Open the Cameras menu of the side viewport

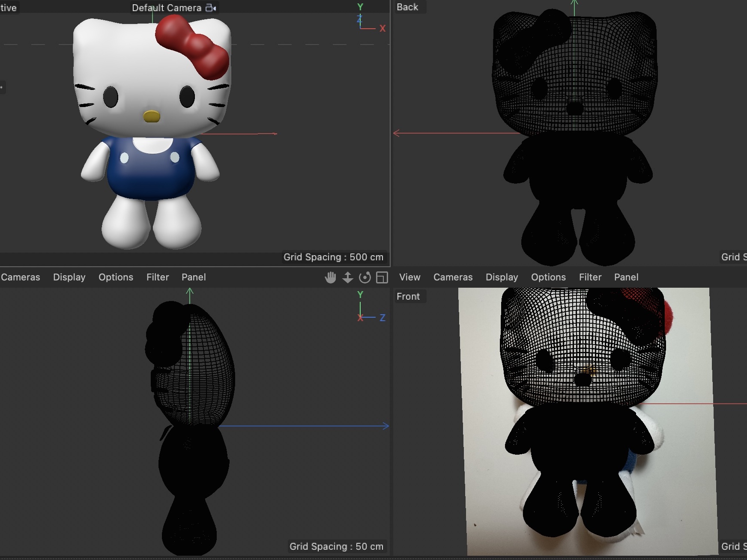point(20,277)
